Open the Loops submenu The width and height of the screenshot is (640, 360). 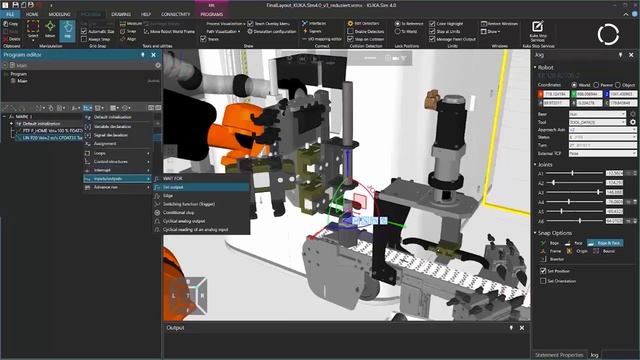click(x=117, y=153)
